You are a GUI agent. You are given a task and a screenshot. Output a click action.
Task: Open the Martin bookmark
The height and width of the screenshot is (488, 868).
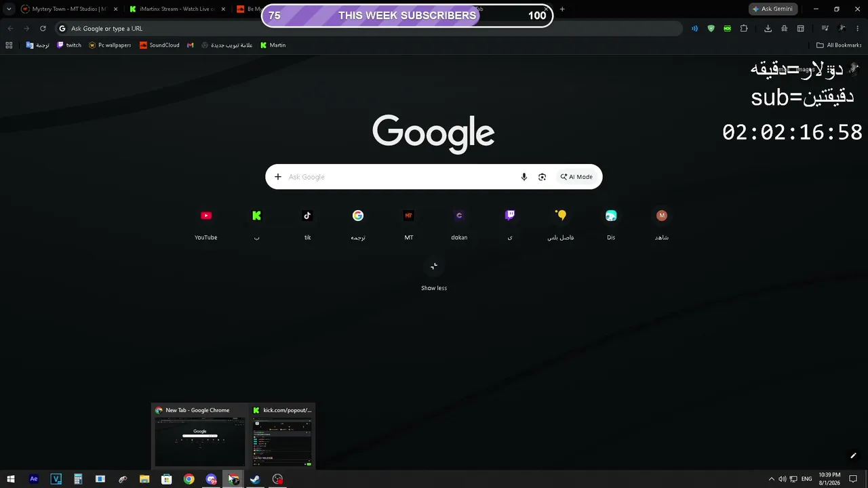273,45
